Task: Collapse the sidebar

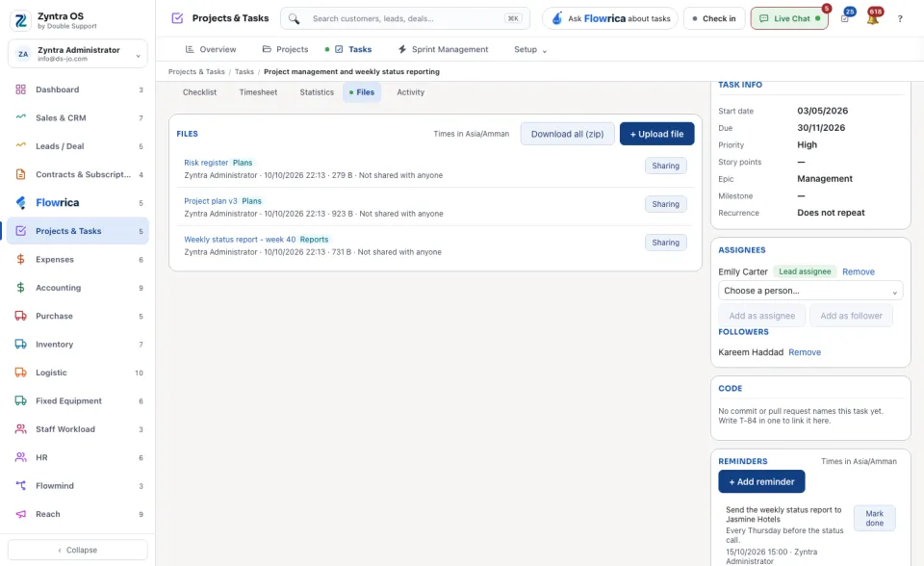Action: [x=78, y=550]
